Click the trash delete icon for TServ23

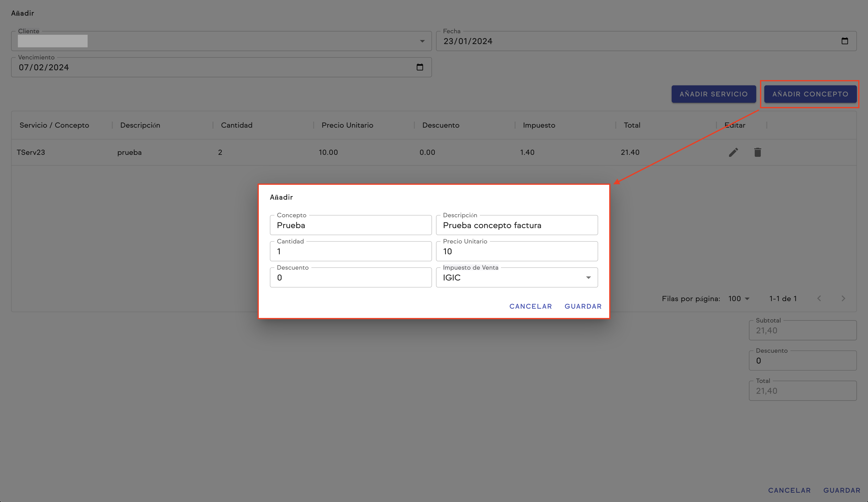click(757, 152)
